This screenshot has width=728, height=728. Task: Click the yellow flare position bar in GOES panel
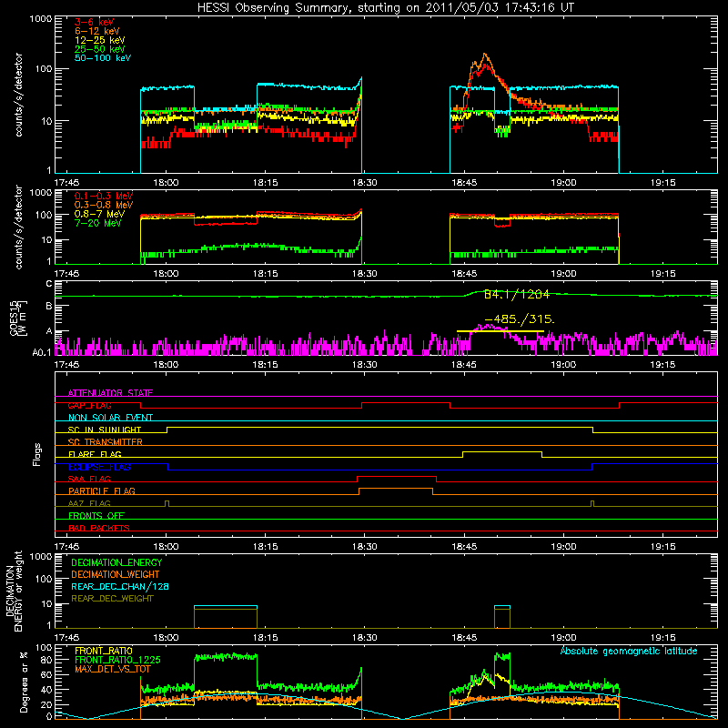coord(500,331)
